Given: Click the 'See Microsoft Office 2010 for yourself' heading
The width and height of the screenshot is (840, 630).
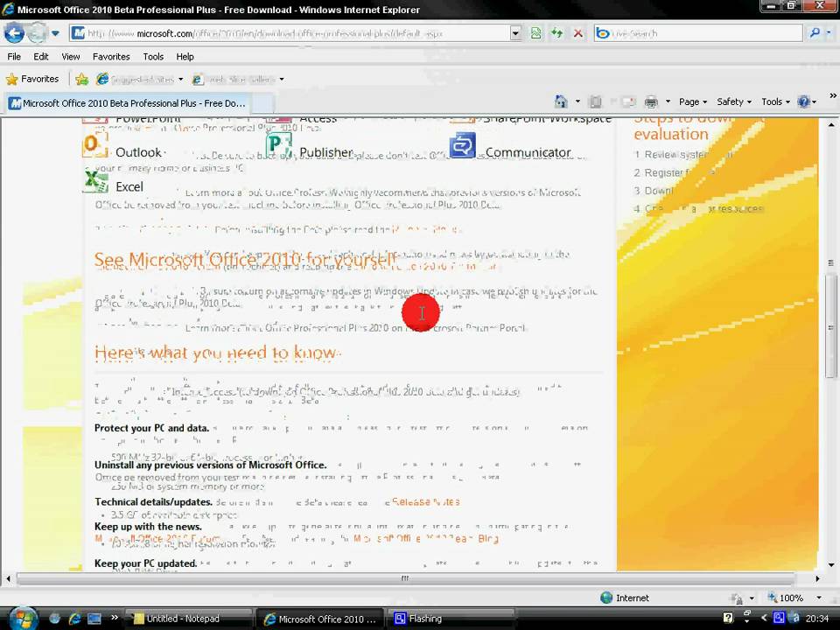Looking at the screenshot, I should click(245, 260).
